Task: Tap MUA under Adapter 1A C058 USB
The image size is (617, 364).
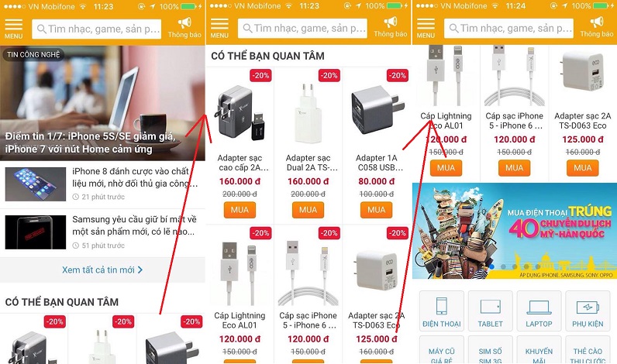Action: pos(376,210)
